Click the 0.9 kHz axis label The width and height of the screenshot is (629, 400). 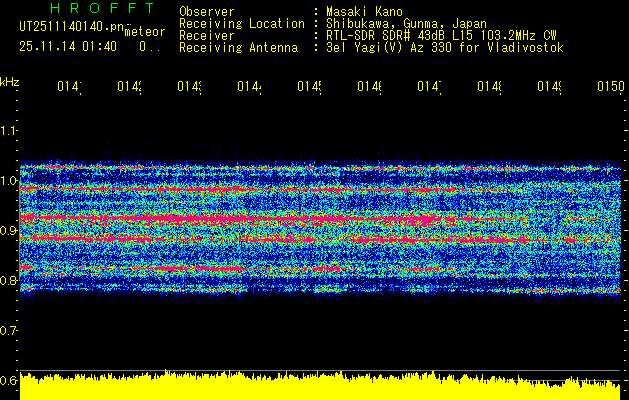click(x=8, y=230)
